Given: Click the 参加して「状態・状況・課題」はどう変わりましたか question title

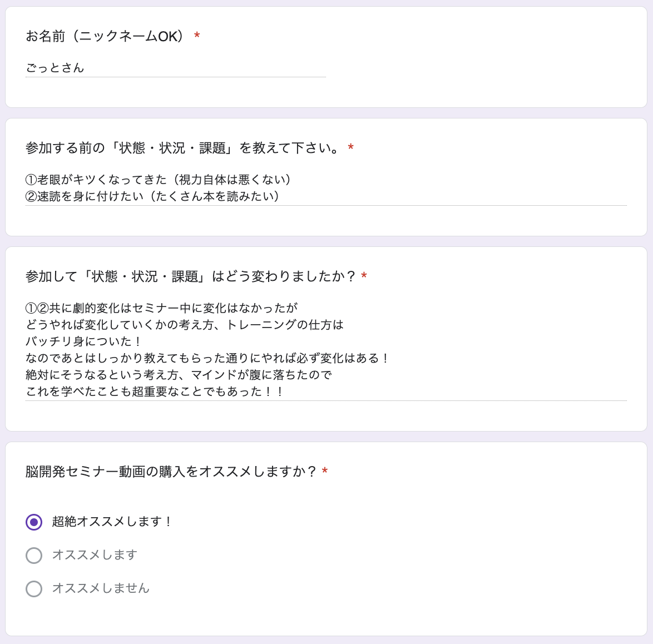Looking at the screenshot, I should pyautogui.click(x=190, y=276).
